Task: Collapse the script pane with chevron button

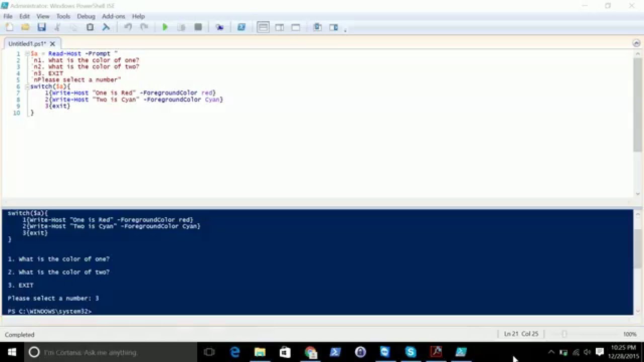Action: click(x=636, y=43)
